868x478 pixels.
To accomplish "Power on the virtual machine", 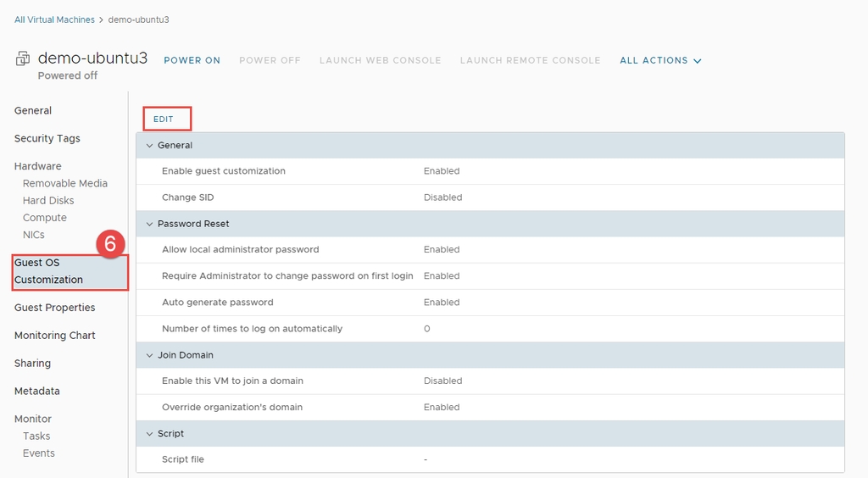I will click(192, 60).
